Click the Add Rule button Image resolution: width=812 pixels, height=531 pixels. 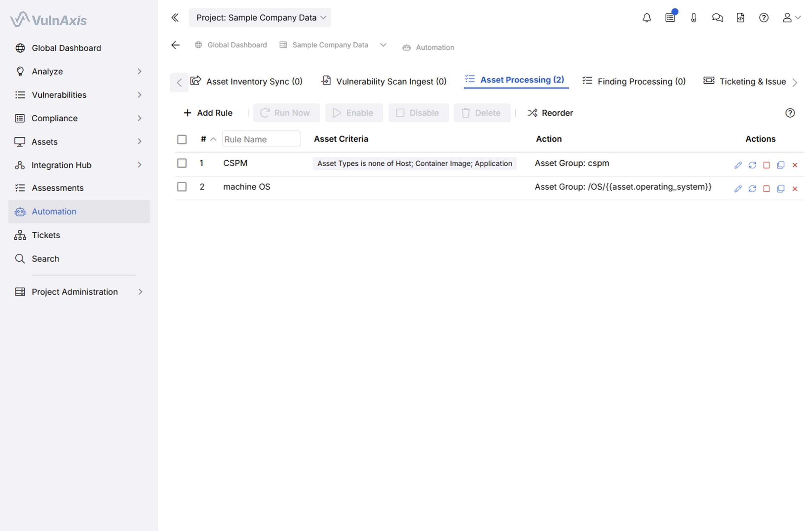coord(208,113)
